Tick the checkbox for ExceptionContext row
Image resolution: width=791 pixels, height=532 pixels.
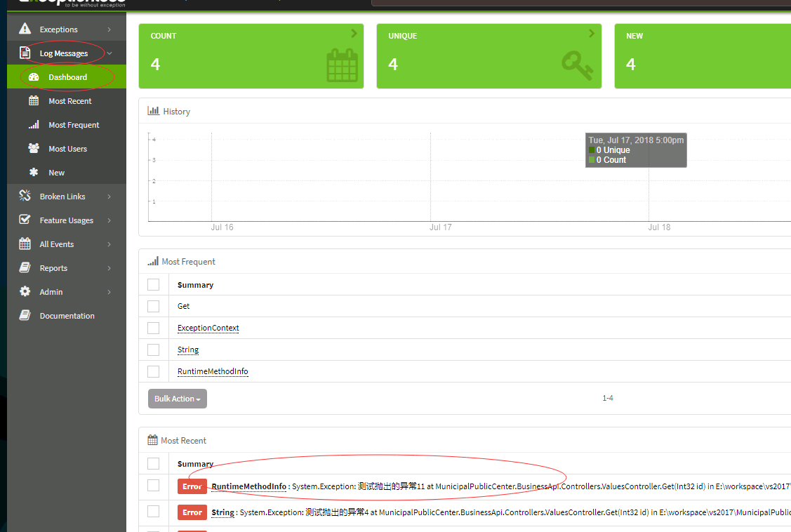pyautogui.click(x=153, y=328)
